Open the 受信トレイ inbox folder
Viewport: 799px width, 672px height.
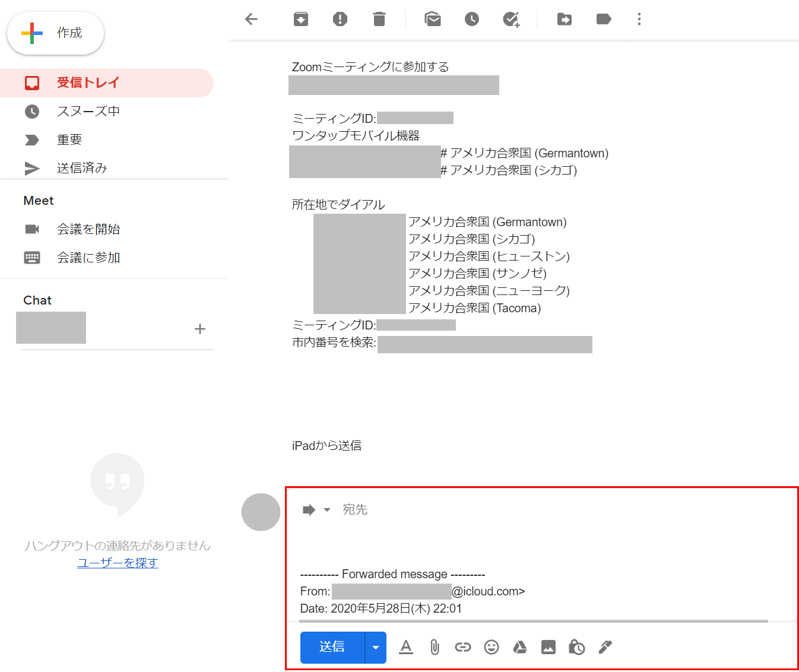point(107,83)
